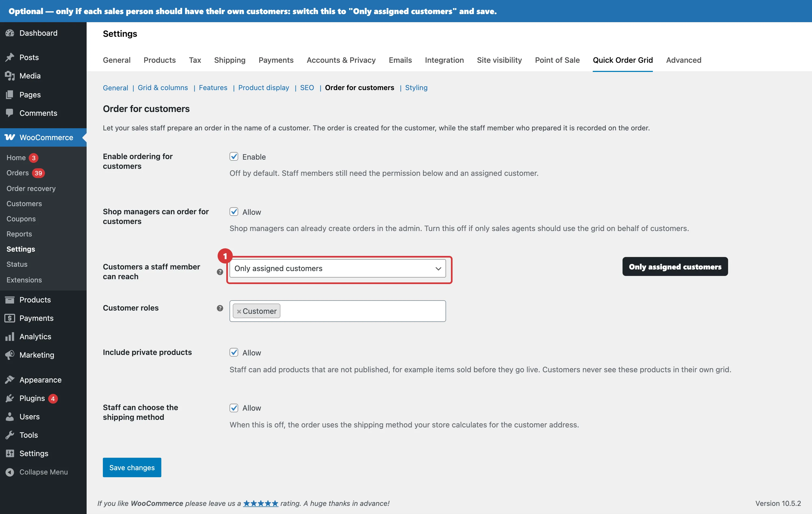Show help tooltip for staff member reach
The width and height of the screenshot is (812, 514).
pos(220,272)
